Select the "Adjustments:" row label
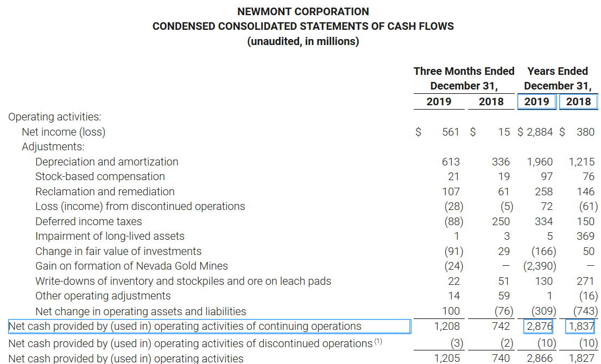Image resolution: width=601 pixels, height=364 pixels. click(53, 147)
